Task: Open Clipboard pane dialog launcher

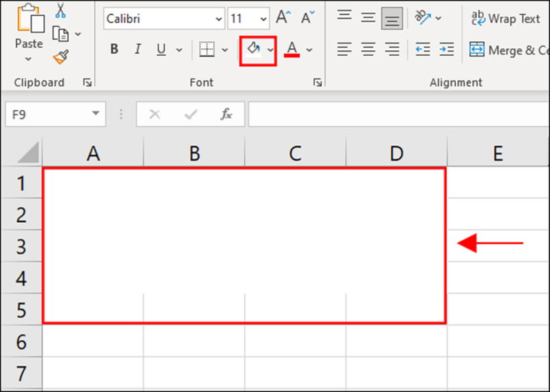Action: 87,83
